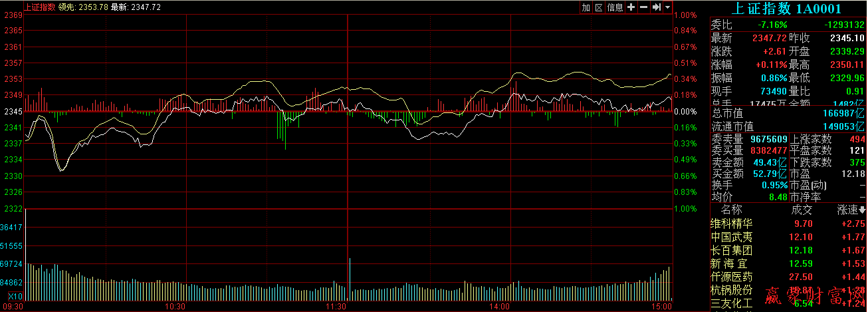
Task: Click the 名称 column header
Action: 732,210
